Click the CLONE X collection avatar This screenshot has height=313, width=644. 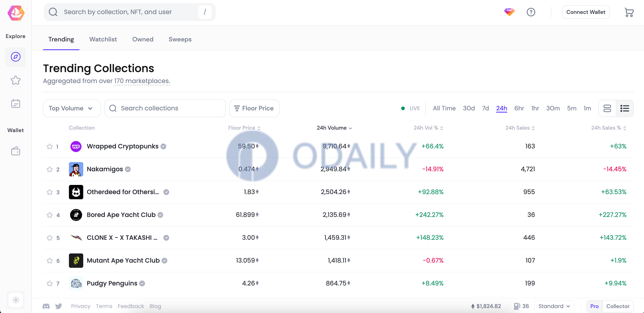[x=76, y=238]
